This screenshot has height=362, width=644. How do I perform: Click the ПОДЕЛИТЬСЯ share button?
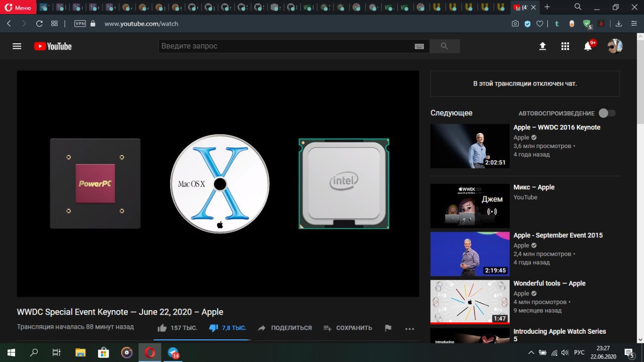pos(285,328)
